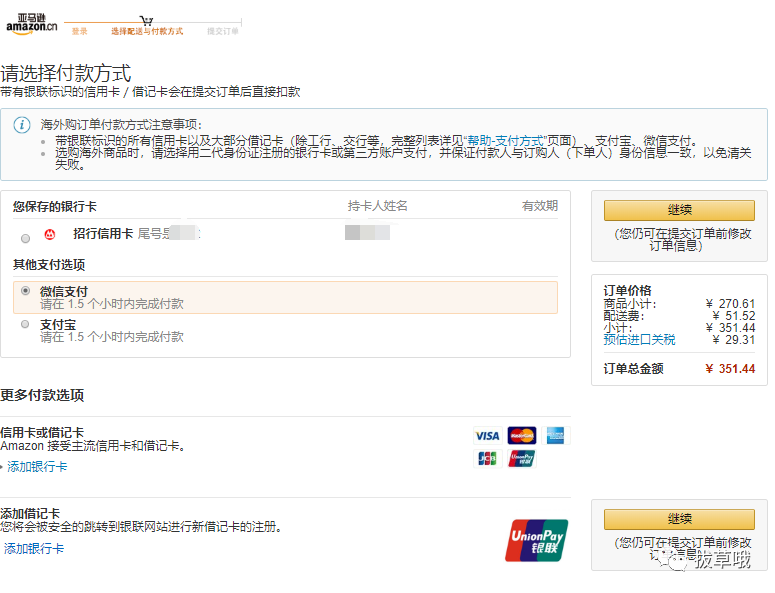The image size is (775, 593).
Task: Click the VISA card logo
Action: coord(487,436)
